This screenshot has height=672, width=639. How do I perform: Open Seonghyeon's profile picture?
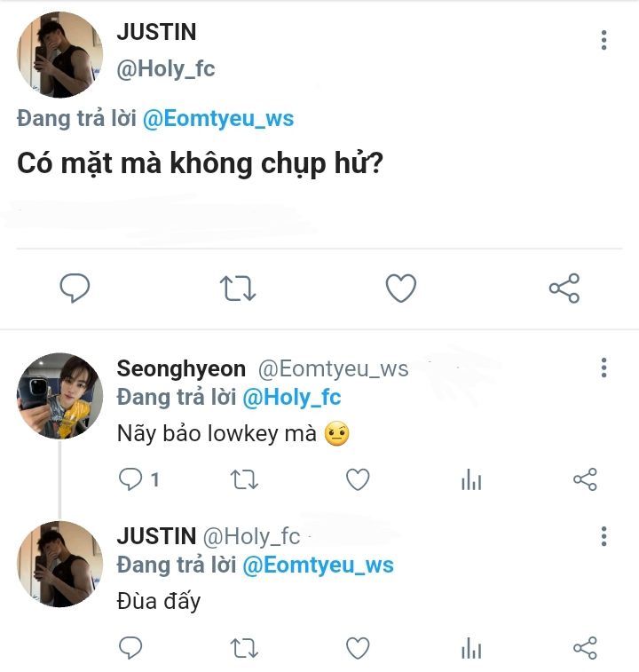60,395
